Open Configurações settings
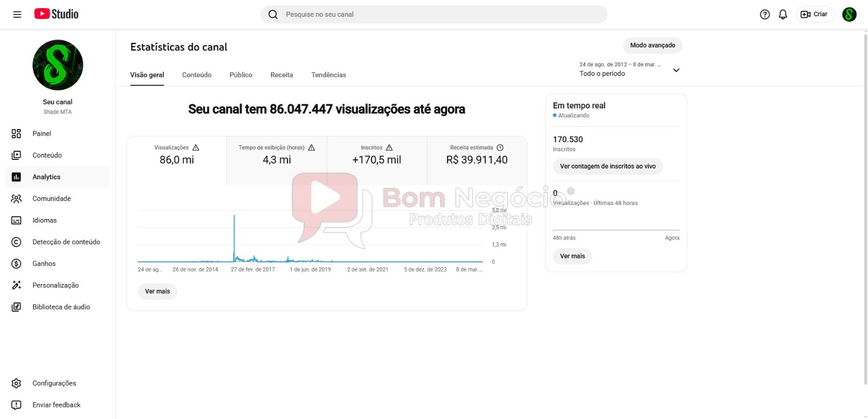868x419 pixels. pyautogui.click(x=54, y=383)
